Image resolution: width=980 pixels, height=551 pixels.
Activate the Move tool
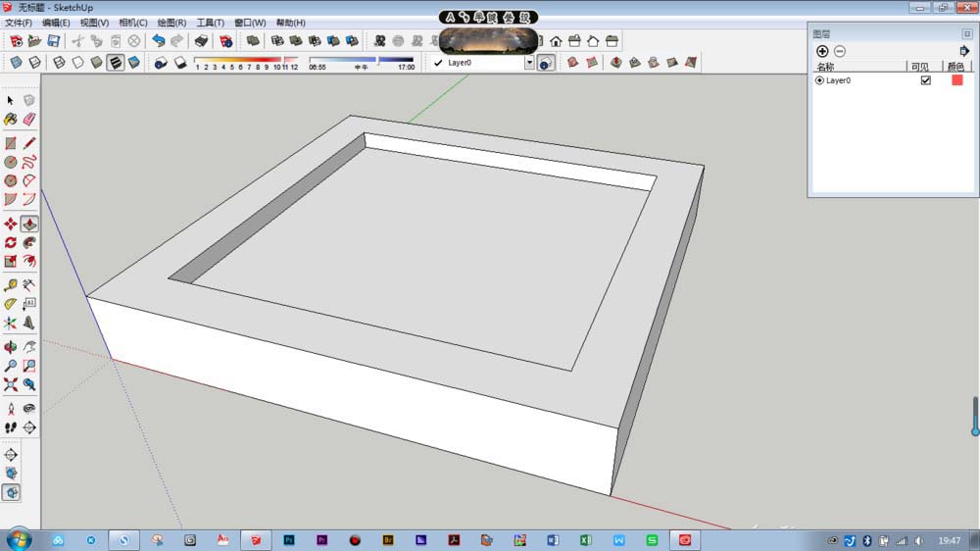pyautogui.click(x=11, y=224)
